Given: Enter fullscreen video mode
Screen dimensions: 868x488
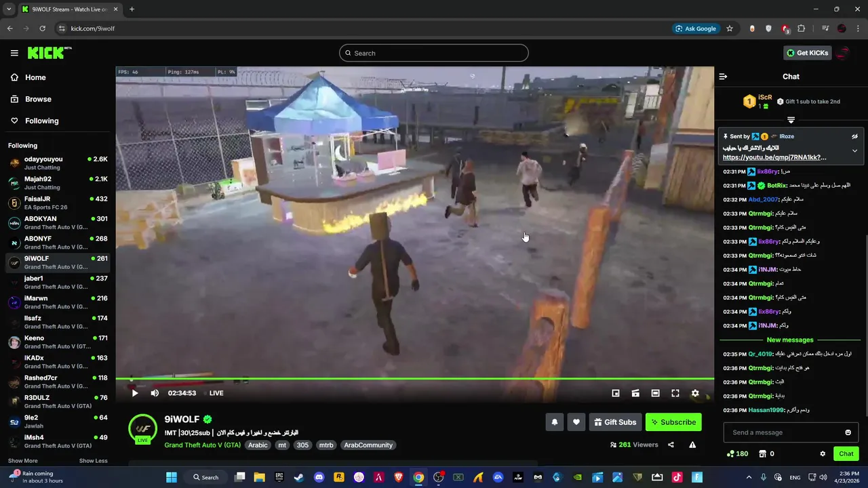Looking at the screenshot, I should [675, 393].
